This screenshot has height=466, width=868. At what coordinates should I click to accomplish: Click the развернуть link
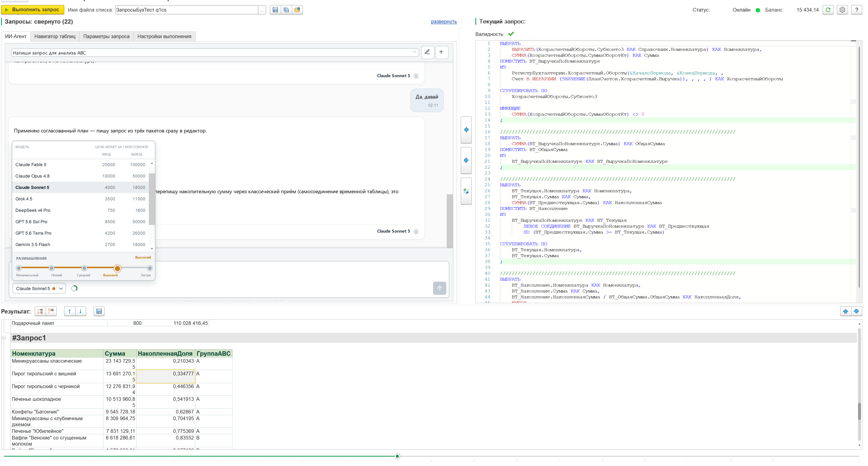tap(444, 22)
